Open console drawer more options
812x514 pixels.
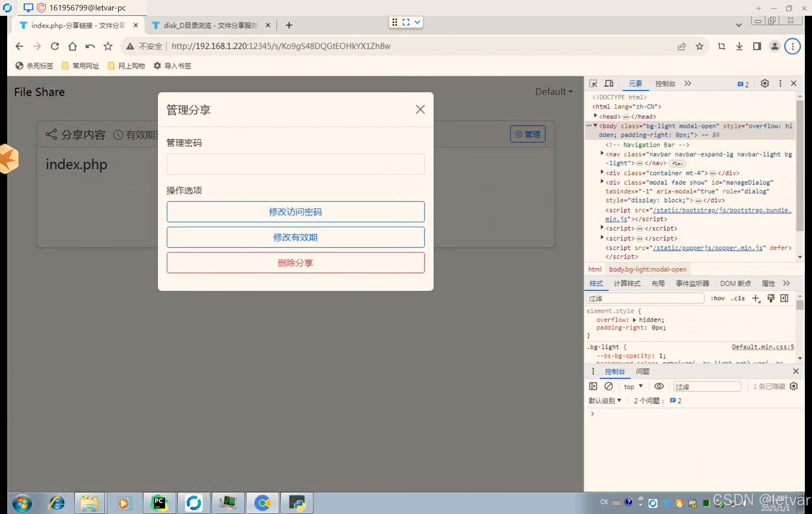click(x=593, y=371)
